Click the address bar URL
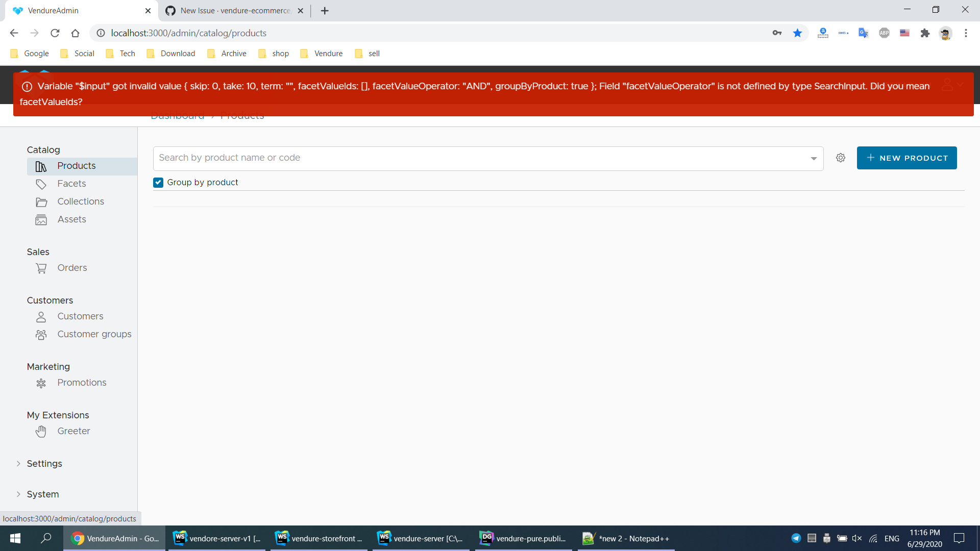This screenshot has height=551, width=980. [188, 33]
